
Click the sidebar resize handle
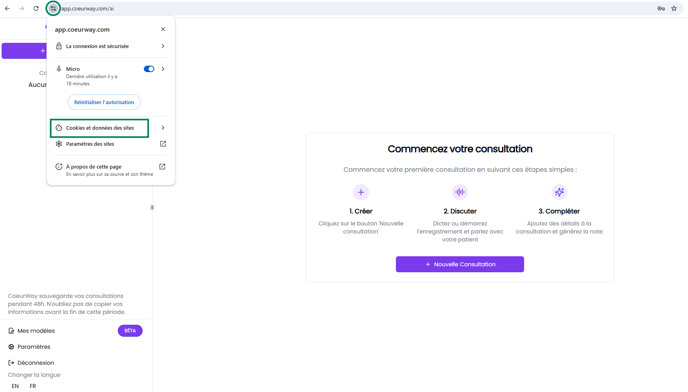(x=152, y=207)
